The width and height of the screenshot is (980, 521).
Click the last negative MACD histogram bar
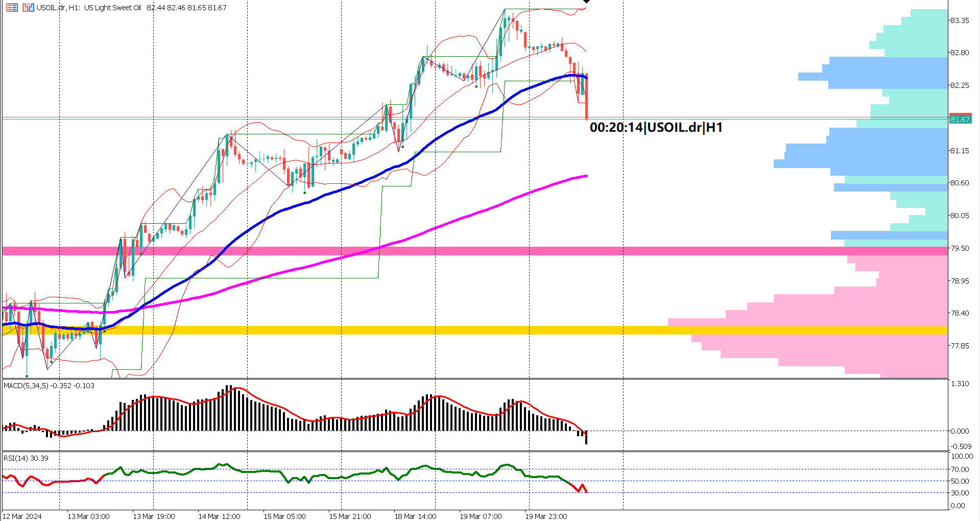point(586,437)
